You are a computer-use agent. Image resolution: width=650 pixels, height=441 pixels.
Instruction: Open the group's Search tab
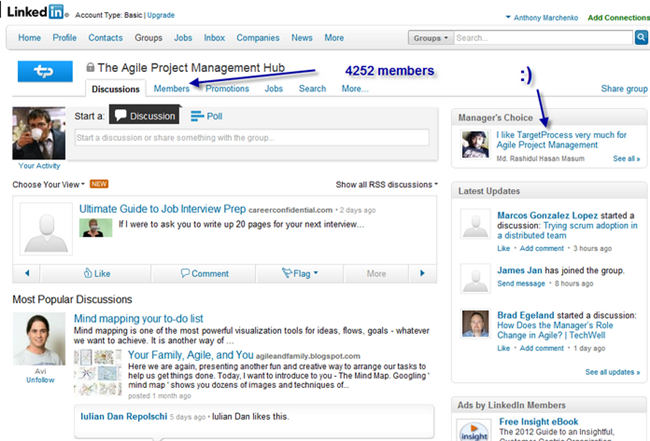coord(313,89)
